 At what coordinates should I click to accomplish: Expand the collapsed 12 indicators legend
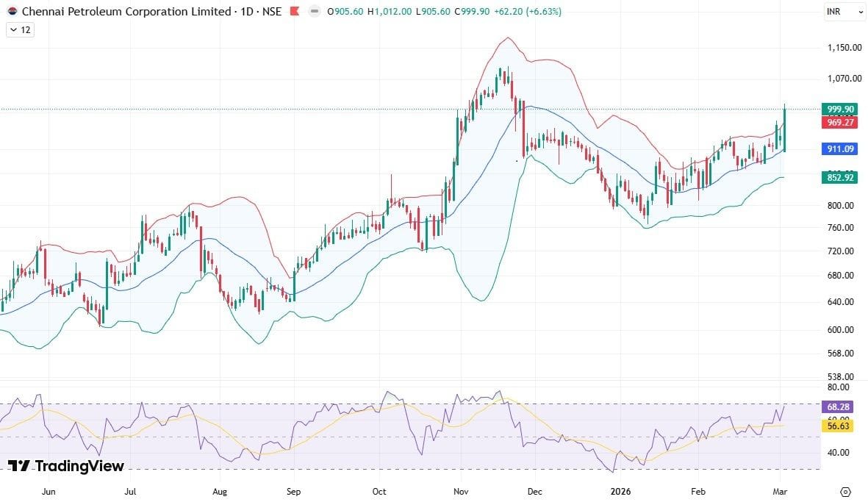21,30
